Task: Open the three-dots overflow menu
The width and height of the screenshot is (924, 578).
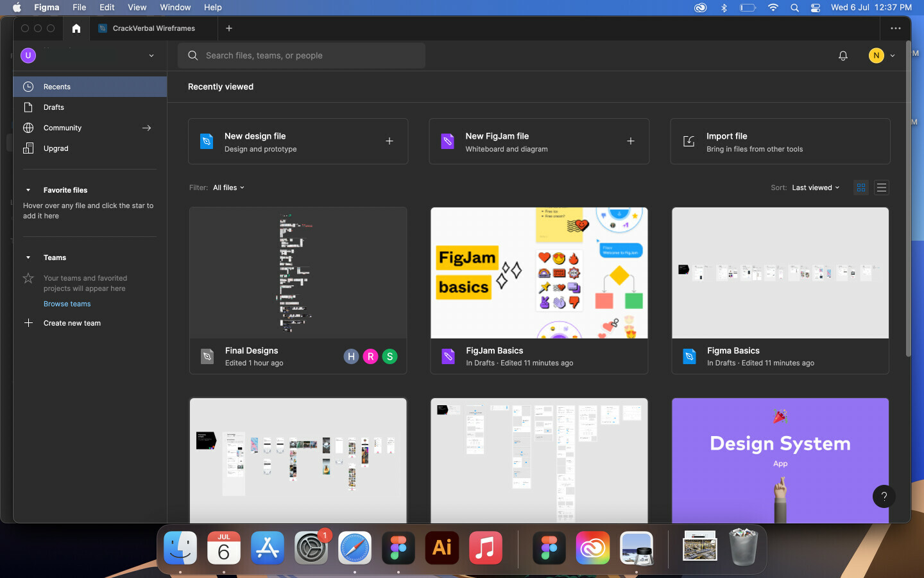Action: point(896,28)
